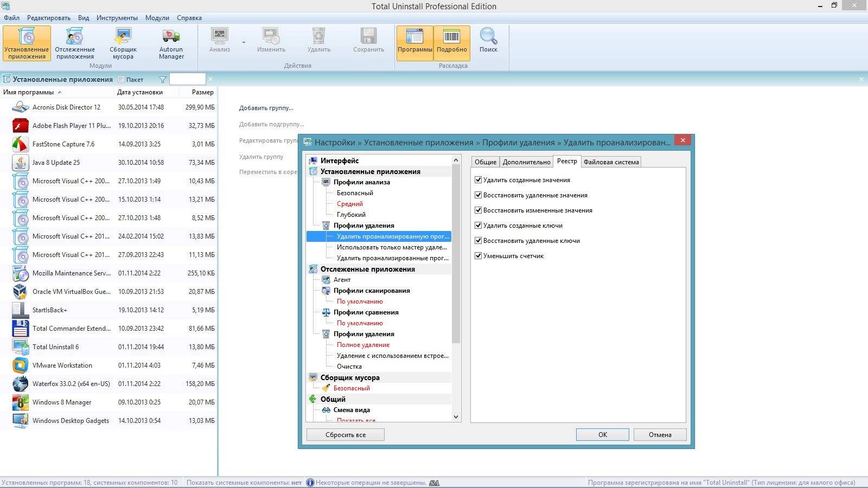The height and width of the screenshot is (488, 868).
Task: Select Java 8 Update 25 icon
Action: pyautogui.click(x=20, y=163)
